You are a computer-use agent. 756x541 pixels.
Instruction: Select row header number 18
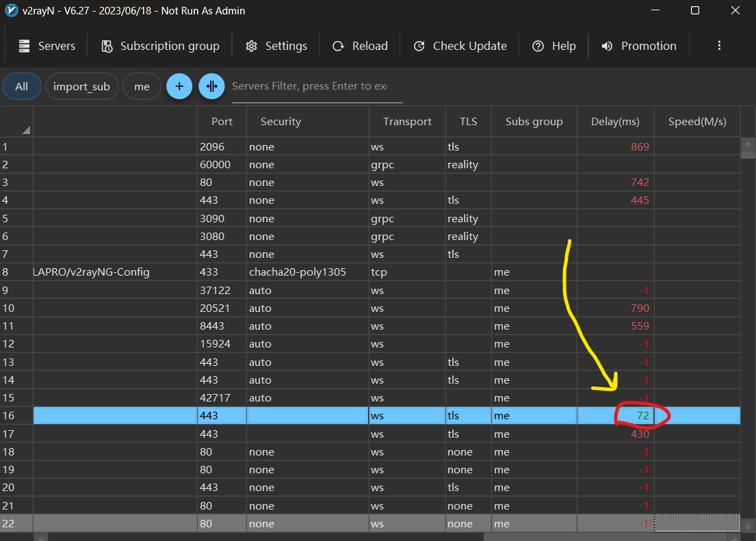tap(16, 452)
